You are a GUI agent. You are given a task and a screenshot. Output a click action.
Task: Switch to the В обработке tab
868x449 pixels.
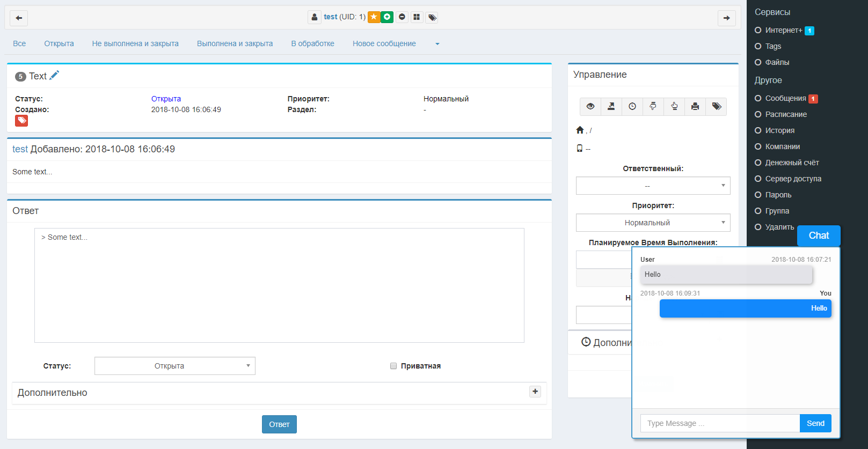click(x=312, y=43)
